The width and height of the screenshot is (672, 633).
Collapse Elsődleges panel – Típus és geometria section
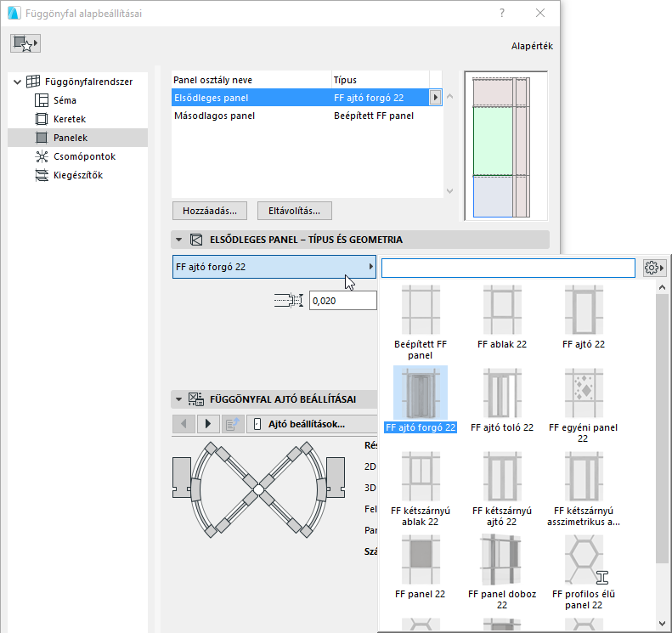[x=178, y=240]
